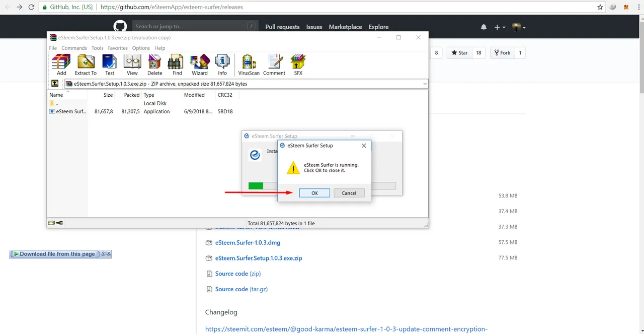Go to GitHub Marketplace
Viewport: 644px width, 334px height.
[346, 27]
